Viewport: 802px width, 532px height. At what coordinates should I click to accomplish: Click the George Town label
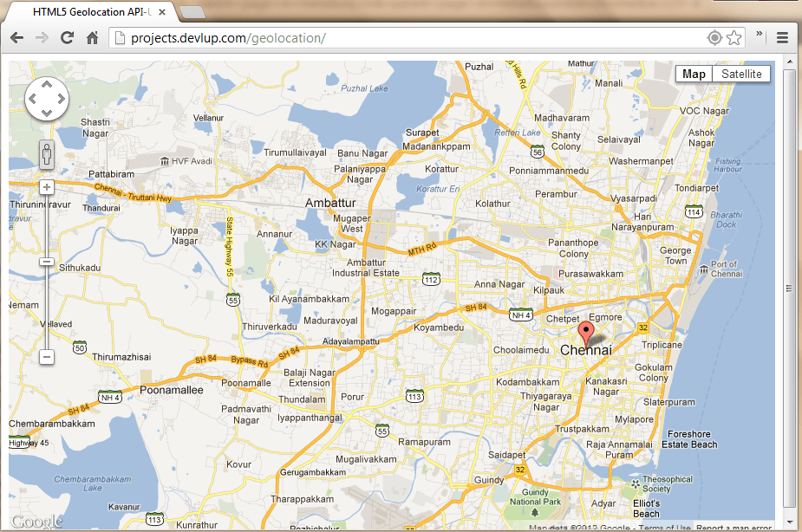[675, 256]
